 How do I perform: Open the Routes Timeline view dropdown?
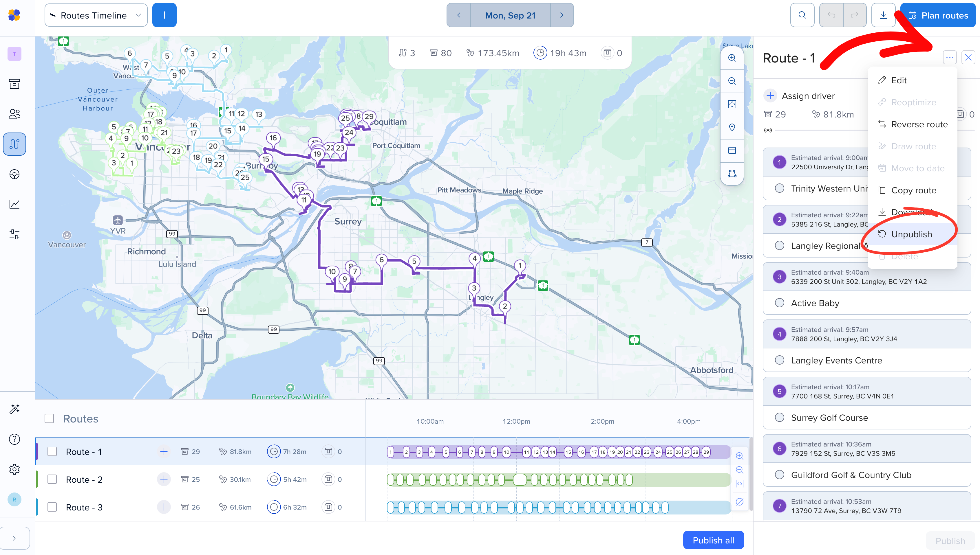coord(96,15)
